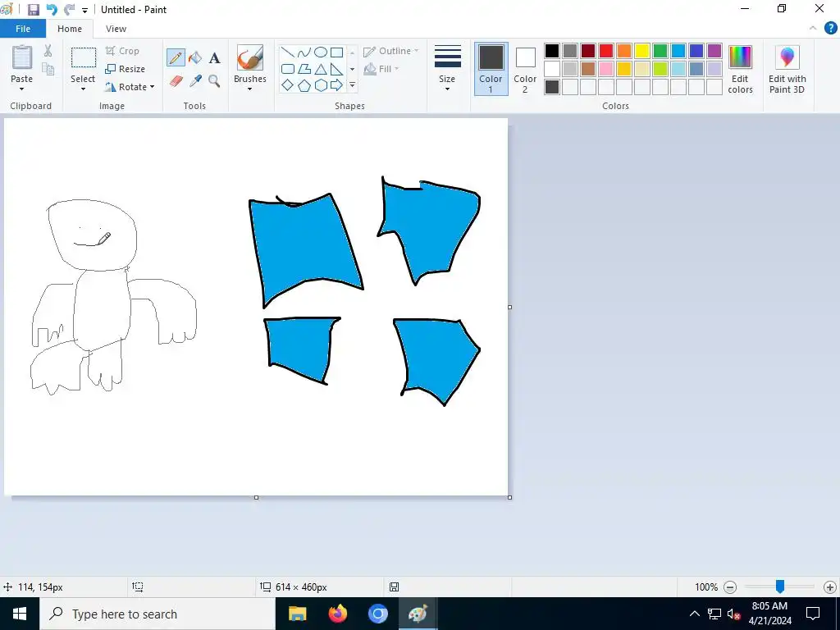
Task: Pick the red color swatch
Action: 606,51
